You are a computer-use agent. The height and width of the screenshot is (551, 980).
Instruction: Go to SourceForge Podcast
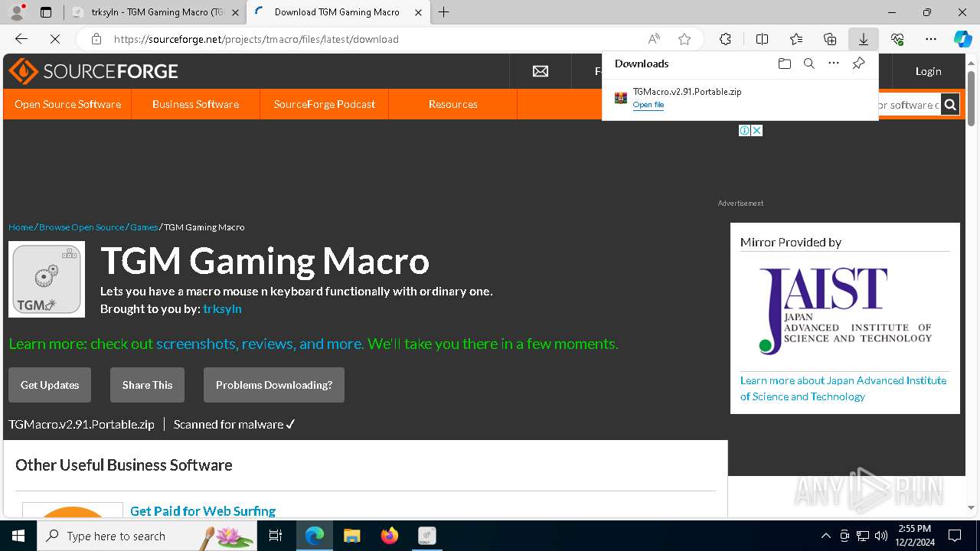point(325,104)
